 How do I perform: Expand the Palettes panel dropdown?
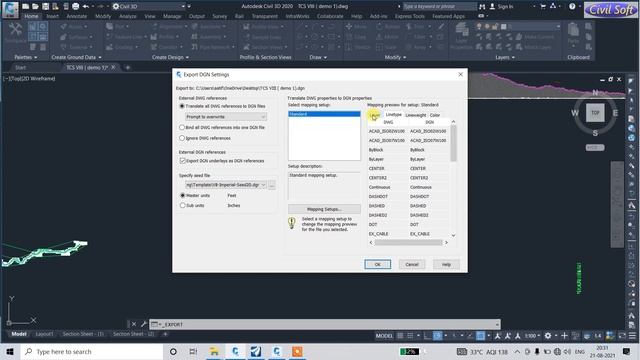(26, 58)
